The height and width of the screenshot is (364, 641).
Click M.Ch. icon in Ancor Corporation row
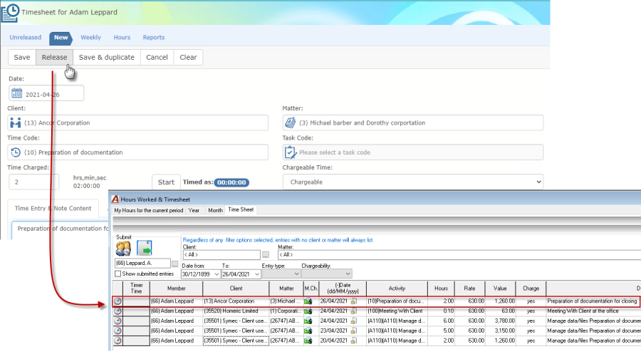[308, 301]
